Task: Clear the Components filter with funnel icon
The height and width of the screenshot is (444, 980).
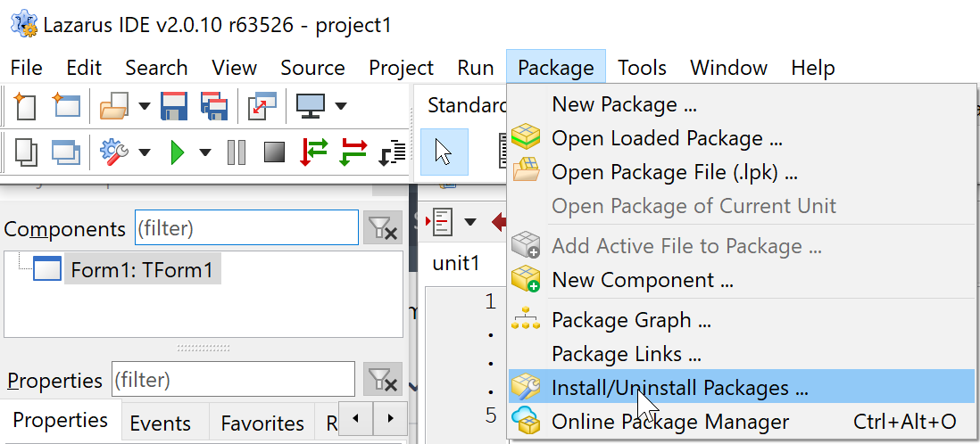Action: tap(383, 228)
